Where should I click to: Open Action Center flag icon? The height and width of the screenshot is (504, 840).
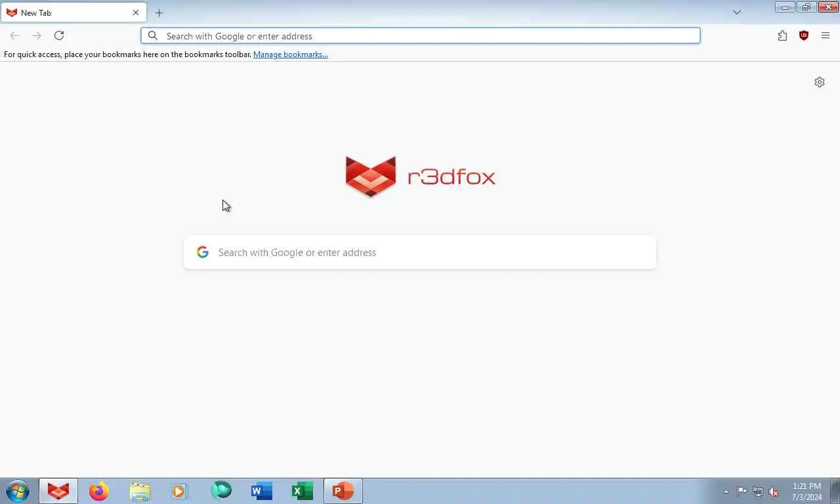(742, 492)
